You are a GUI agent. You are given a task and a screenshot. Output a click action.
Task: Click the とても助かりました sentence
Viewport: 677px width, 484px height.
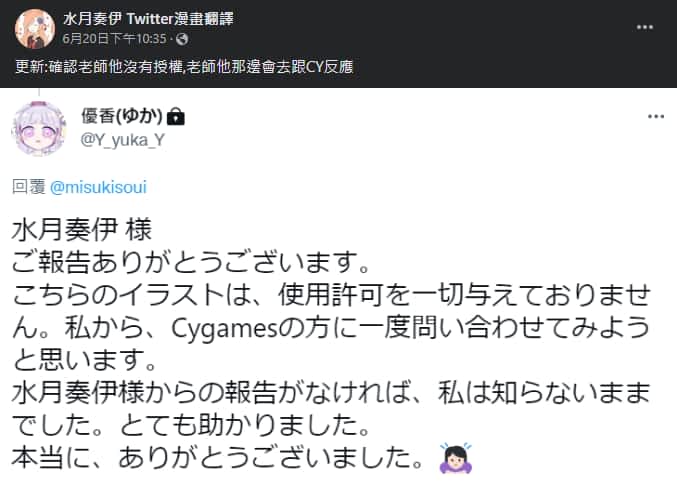(245, 426)
